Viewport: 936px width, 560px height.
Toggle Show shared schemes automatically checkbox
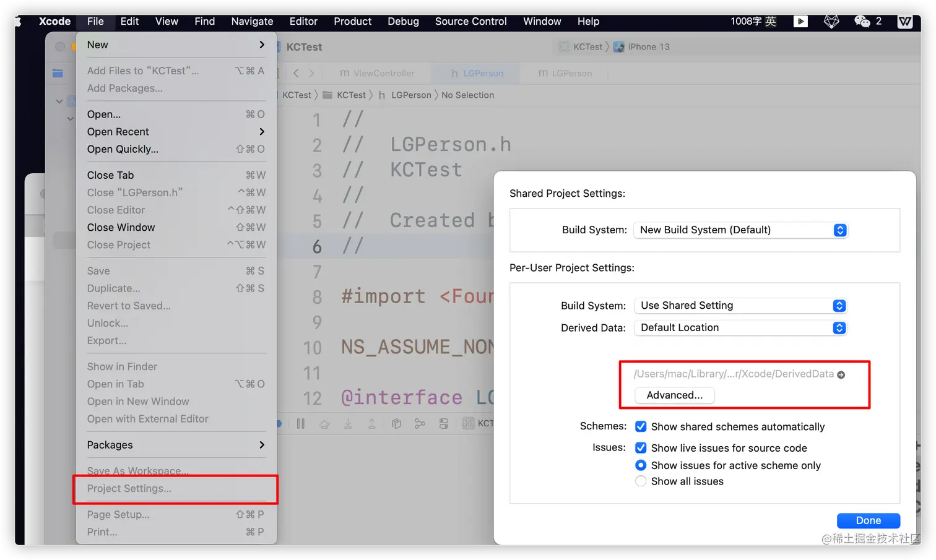pos(641,426)
